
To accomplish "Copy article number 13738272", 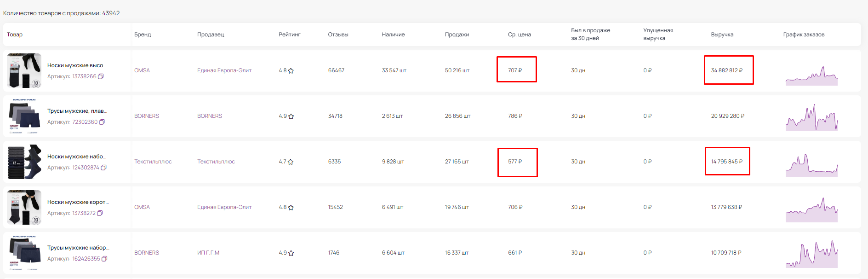I will 100,213.
